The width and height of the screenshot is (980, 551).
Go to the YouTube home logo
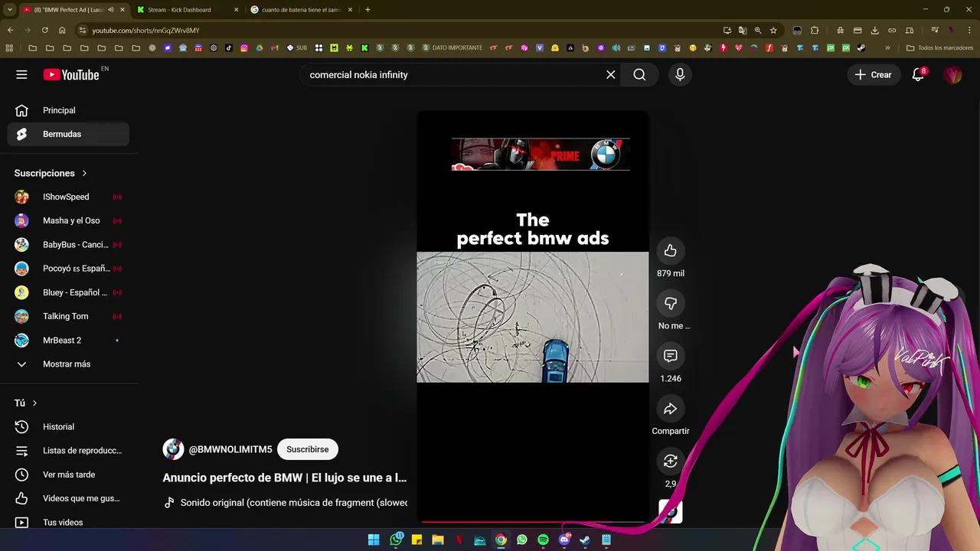click(x=71, y=74)
